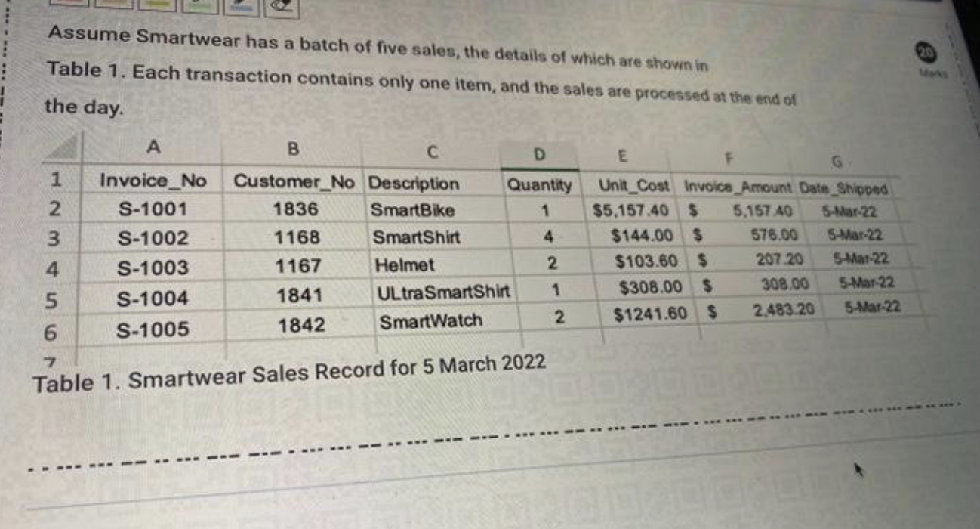Viewport: 980px width, 529px height.
Task: Click the SmartWatch description cell
Action: coord(445,321)
